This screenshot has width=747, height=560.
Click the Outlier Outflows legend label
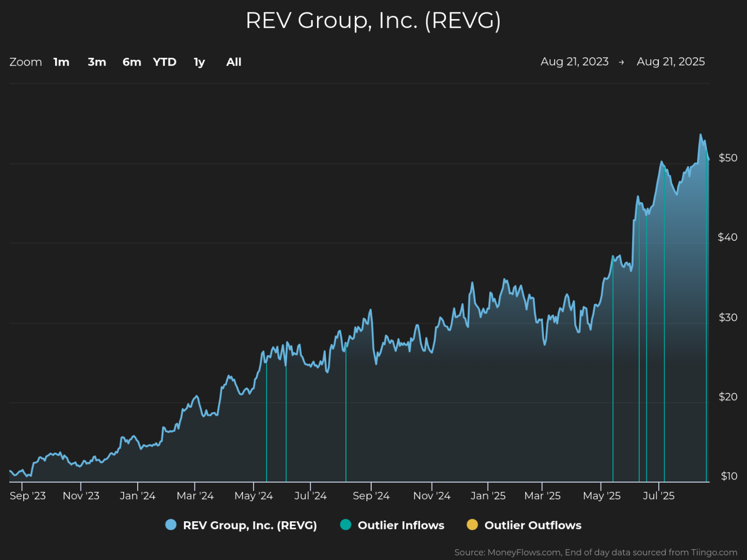(533, 525)
